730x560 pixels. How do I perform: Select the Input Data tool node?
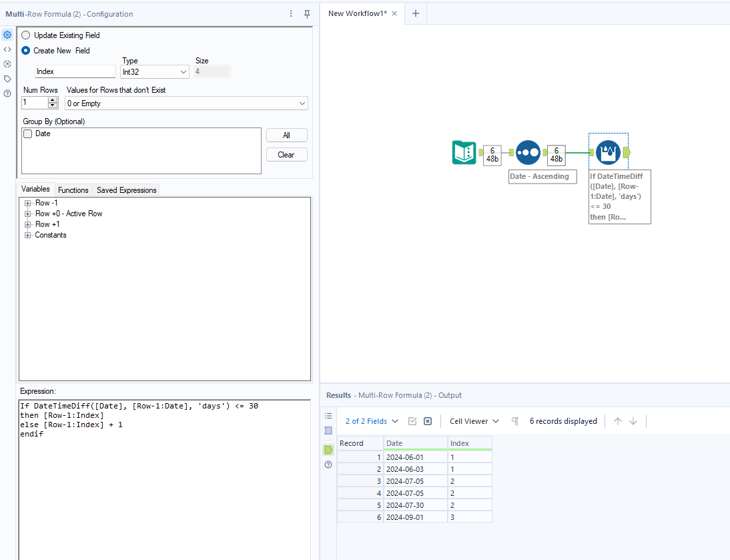[464, 153]
